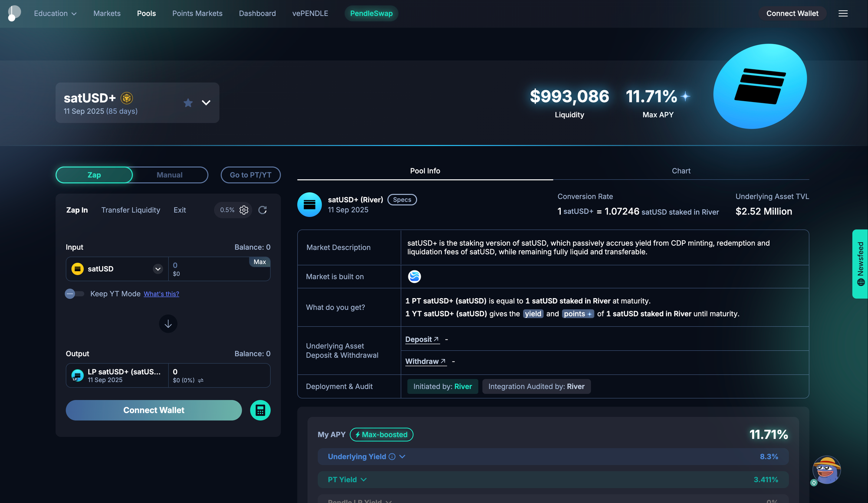Open PendleSwap from the nav bar
The width and height of the screenshot is (868, 503).
tap(371, 13)
